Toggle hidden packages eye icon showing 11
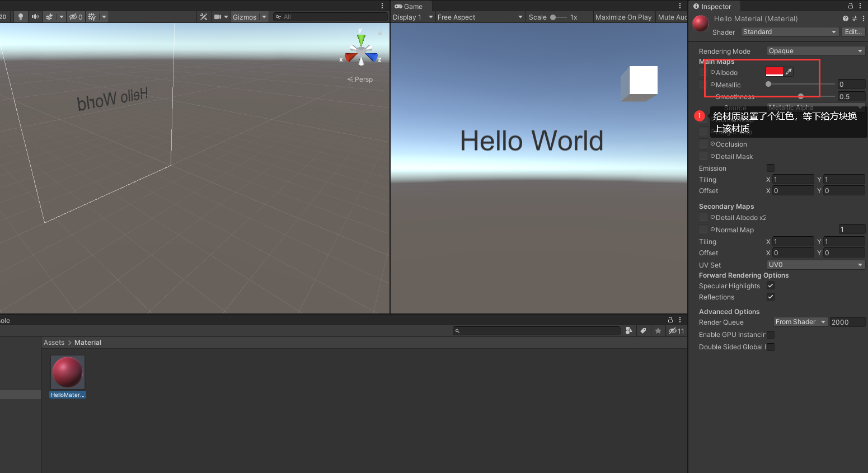Viewport: 868px width, 473px height. [677, 331]
